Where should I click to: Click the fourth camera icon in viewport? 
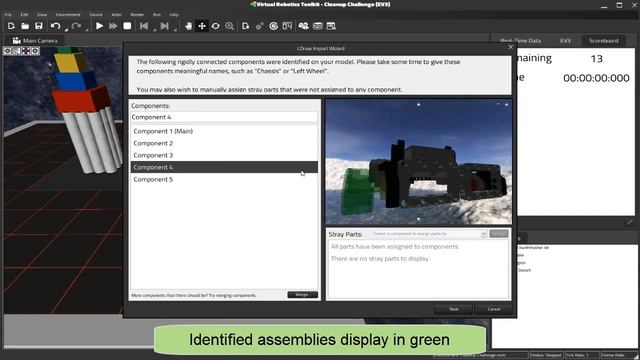coord(35,51)
